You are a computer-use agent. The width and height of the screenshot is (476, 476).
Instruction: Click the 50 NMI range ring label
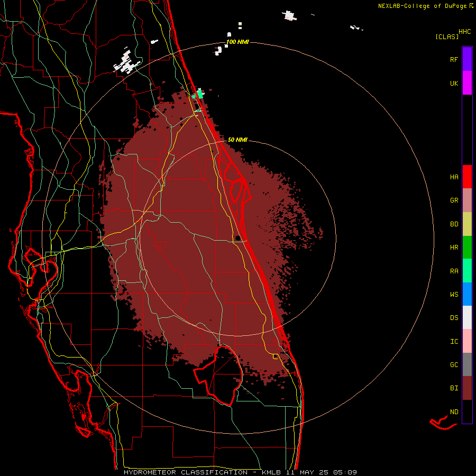pyautogui.click(x=237, y=140)
